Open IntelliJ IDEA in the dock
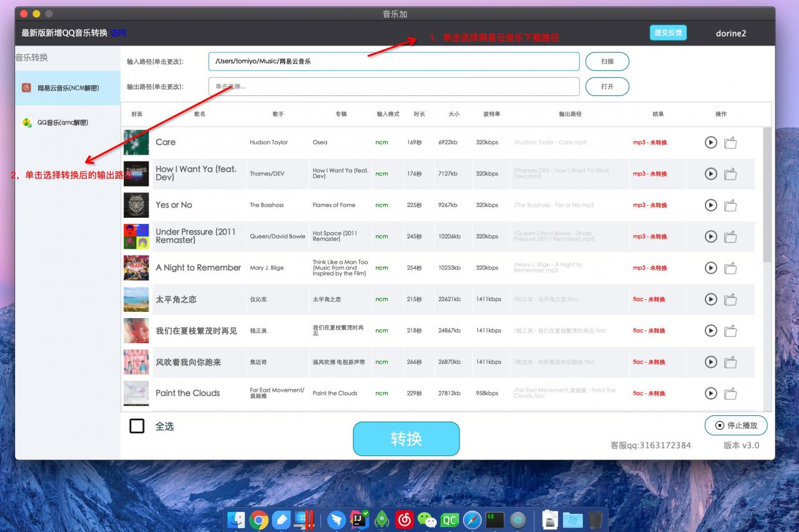Image resolution: width=799 pixels, height=532 pixels. pyautogui.click(x=359, y=520)
